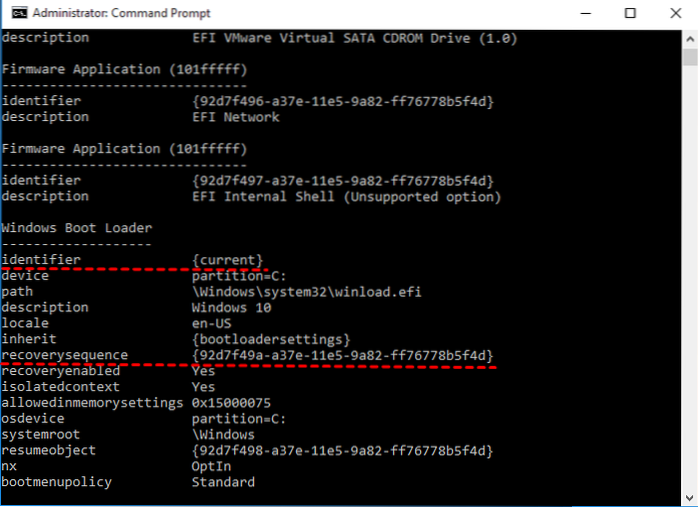Close the Administrator Command Prompt window
The width and height of the screenshot is (698, 507).
674,13
